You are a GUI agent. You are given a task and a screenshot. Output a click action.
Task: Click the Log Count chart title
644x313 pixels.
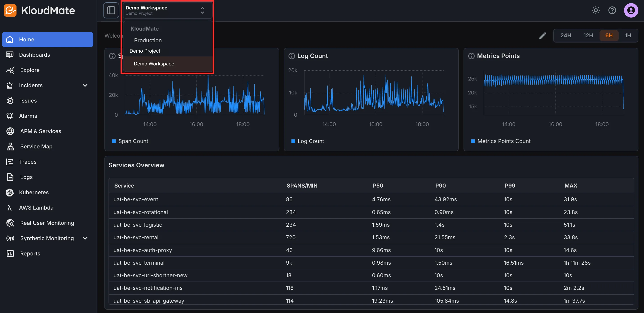(x=313, y=56)
